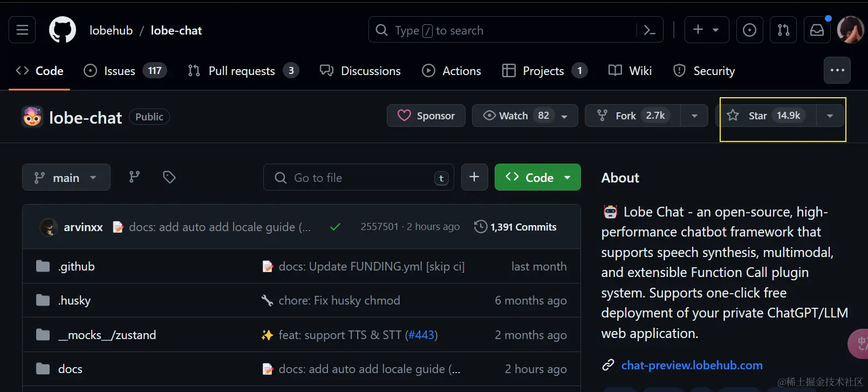Viewport: 868px width, 392px height.
Task: Click the Issues count badge 117
Action: click(x=155, y=71)
